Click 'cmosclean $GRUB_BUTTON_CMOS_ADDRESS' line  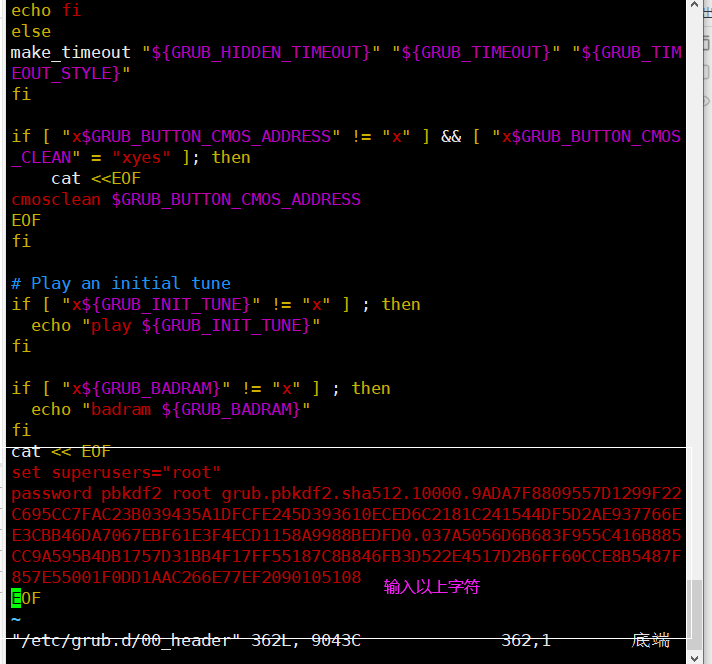point(186,199)
